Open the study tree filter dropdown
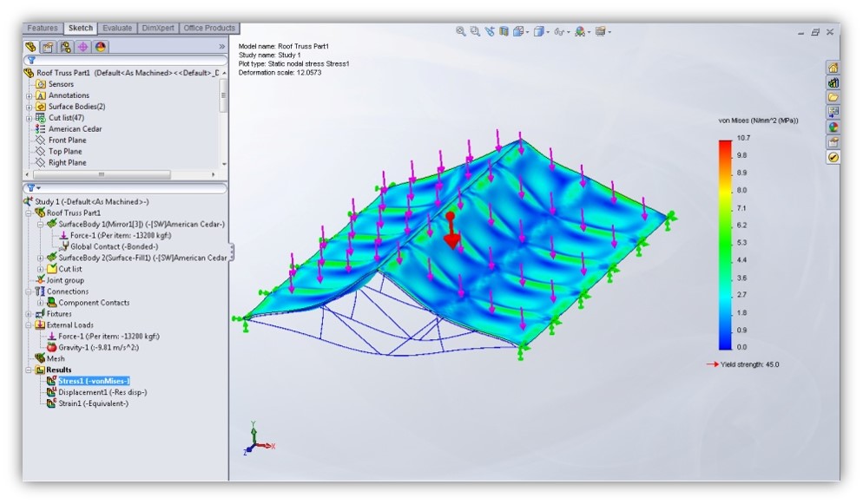 34,188
